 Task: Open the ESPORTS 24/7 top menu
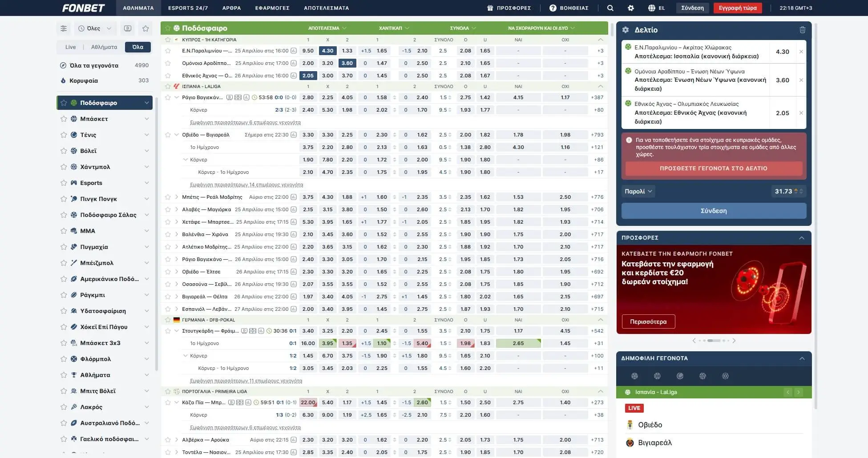pyautogui.click(x=188, y=8)
